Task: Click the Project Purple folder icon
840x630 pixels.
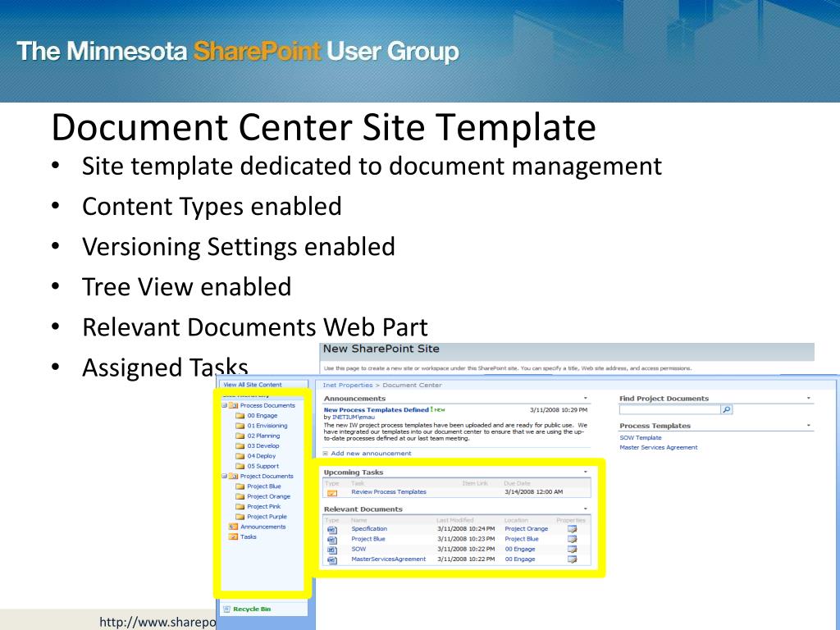Action: (x=240, y=517)
